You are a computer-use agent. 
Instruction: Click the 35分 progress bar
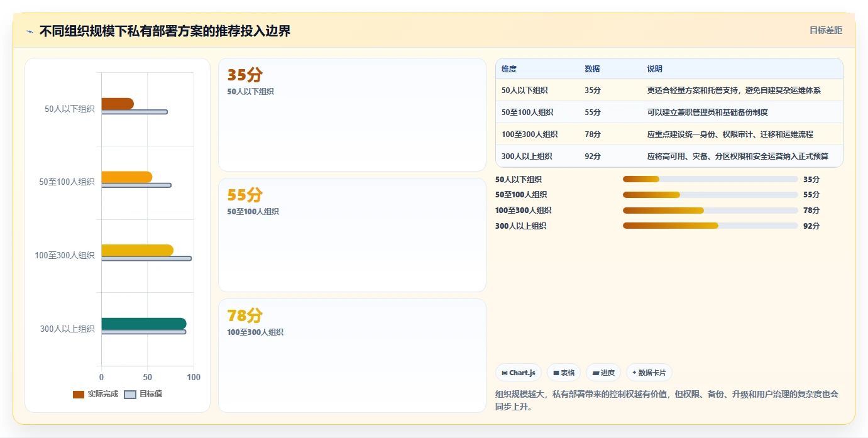click(x=710, y=179)
